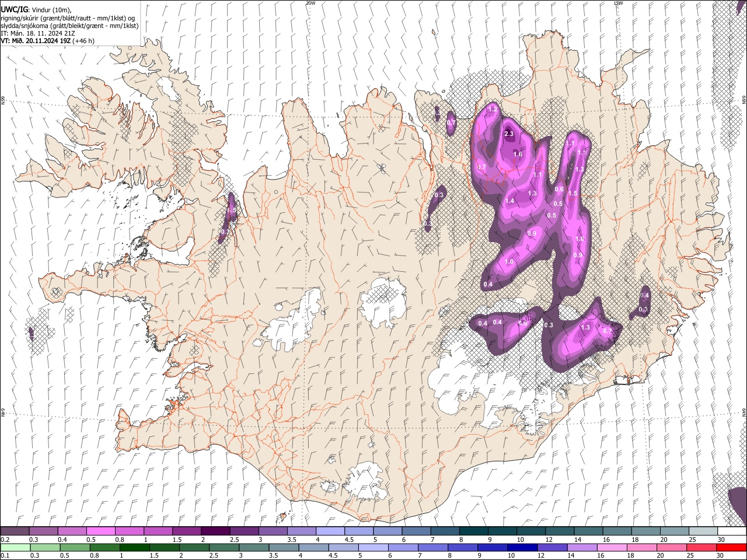Viewport: 747px width, 560px height.
Task: Choose the rain scale swatch starting at 7
Action: [433, 547]
